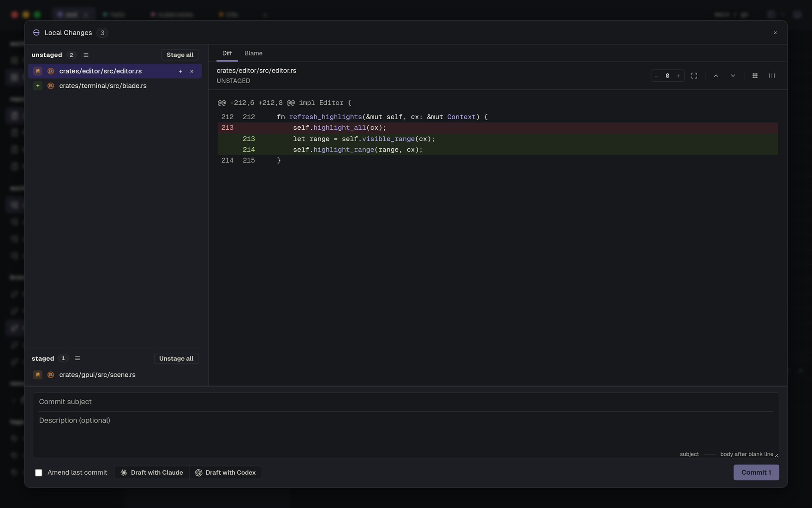This screenshot has width=812, height=508.
Task: Click the removed line self.highlight_all(cx)
Action: 498,128
